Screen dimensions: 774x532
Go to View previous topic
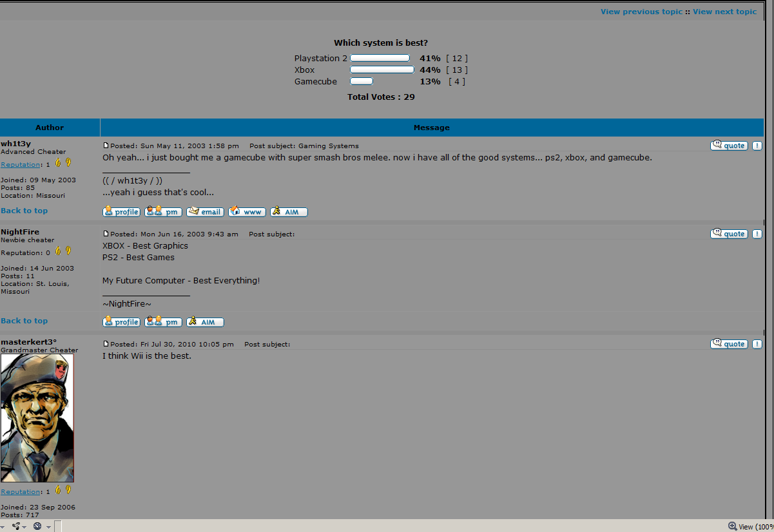(641, 12)
